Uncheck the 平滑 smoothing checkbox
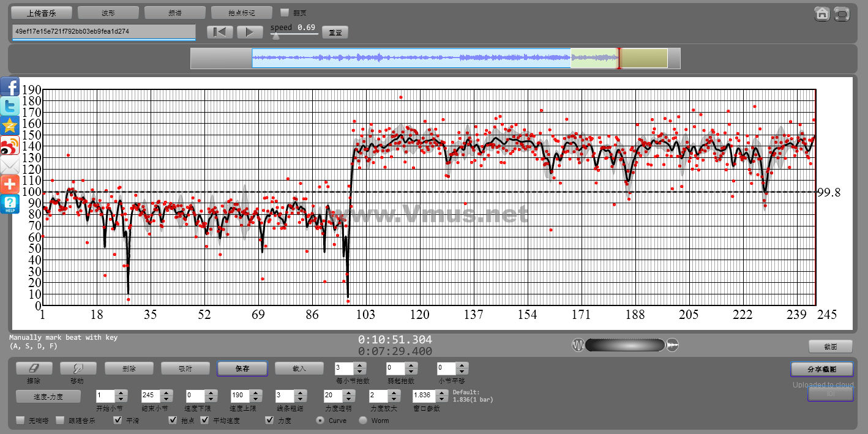This screenshot has height=434, width=868. [x=118, y=421]
